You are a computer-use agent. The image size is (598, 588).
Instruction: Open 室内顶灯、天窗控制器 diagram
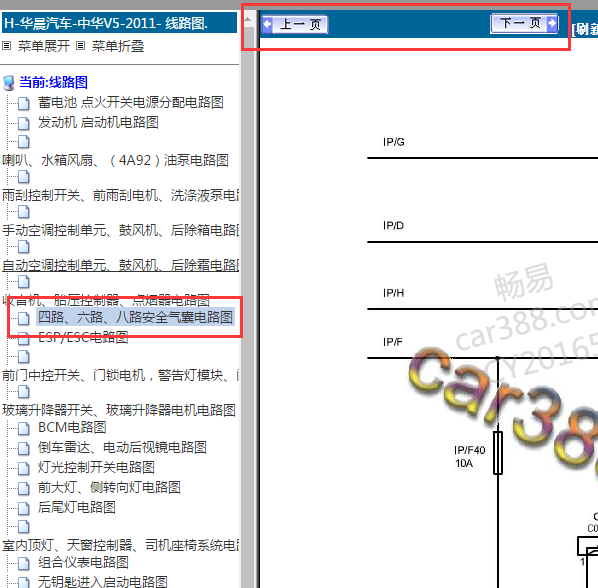click(121, 545)
